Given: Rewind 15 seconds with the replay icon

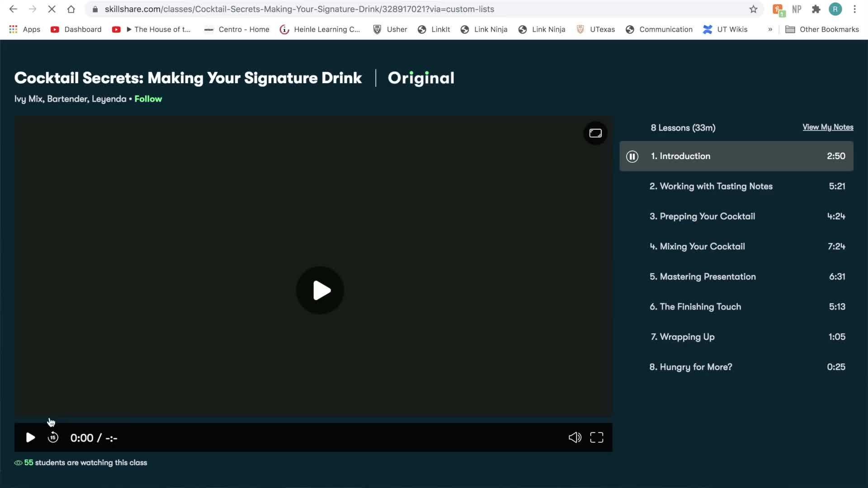Looking at the screenshot, I should tap(53, 437).
